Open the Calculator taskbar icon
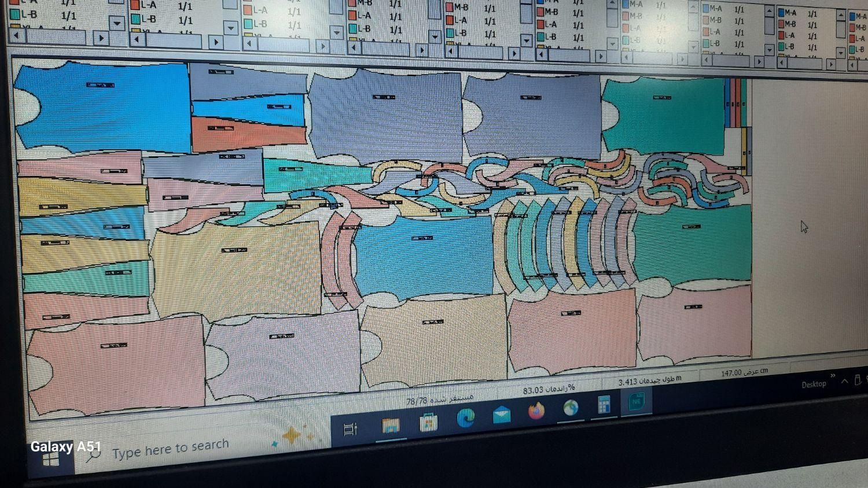Viewport: 868px width, 488px height. pyautogui.click(x=604, y=404)
